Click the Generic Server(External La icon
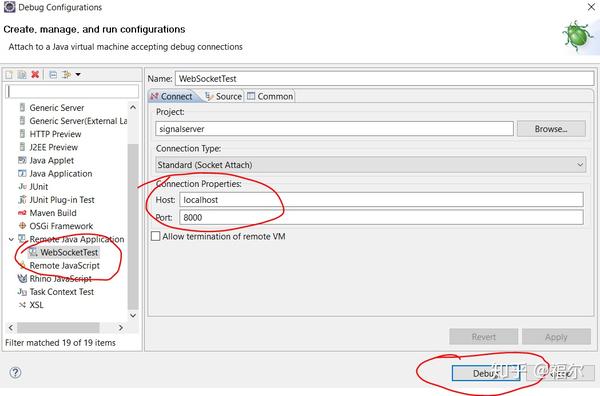600x396 pixels. click(22, 121)
